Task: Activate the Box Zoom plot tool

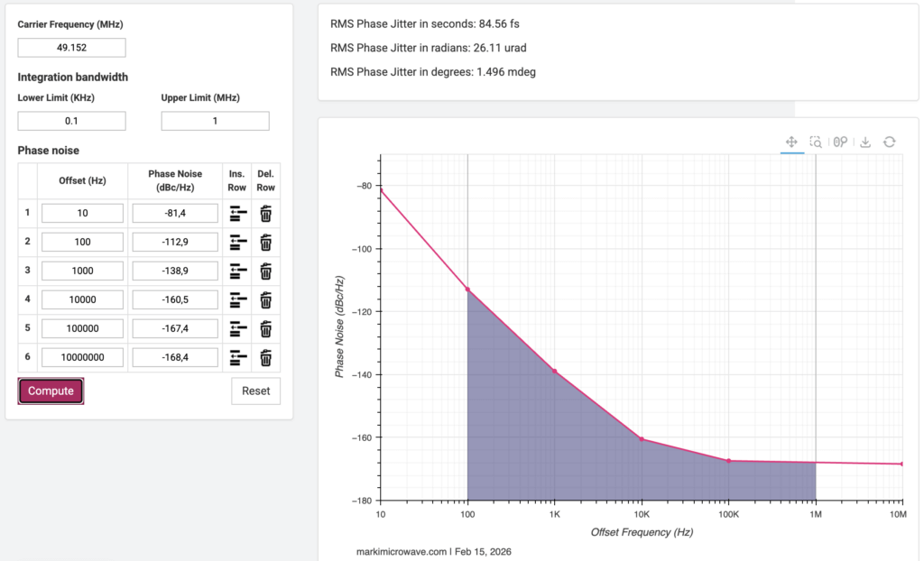Action: [816, 142]
